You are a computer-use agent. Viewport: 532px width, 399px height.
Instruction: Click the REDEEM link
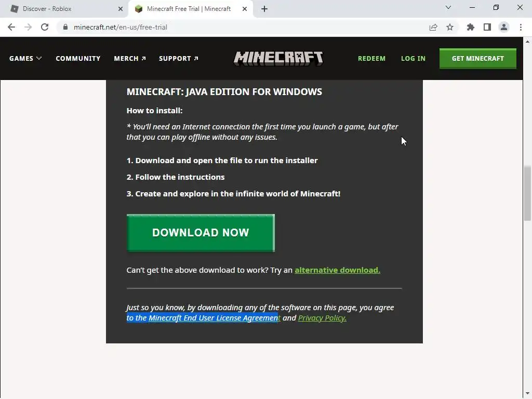371,58
